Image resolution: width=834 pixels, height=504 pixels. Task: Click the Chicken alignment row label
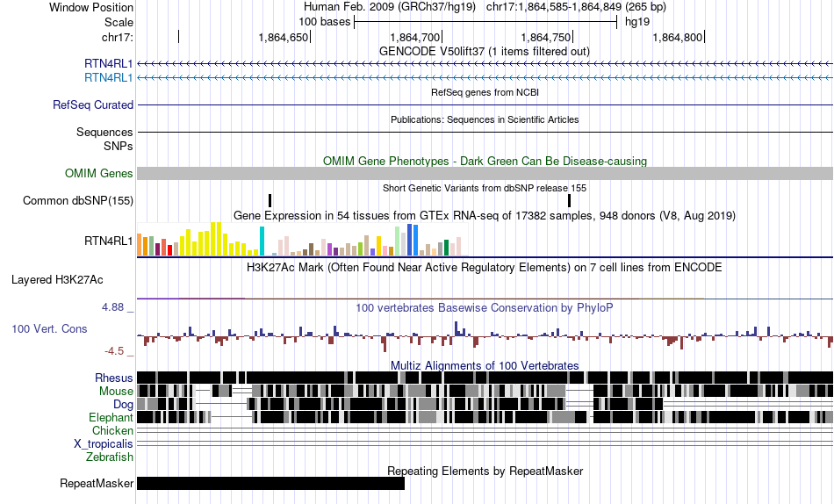[x=112, y=430]
